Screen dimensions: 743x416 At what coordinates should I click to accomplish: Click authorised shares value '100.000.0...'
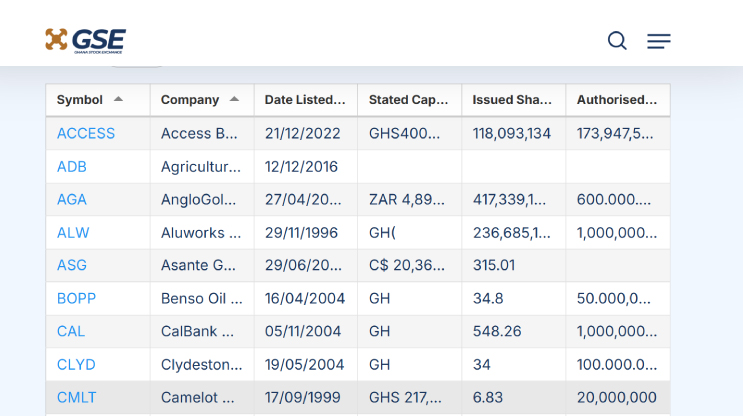coord(616,364)
